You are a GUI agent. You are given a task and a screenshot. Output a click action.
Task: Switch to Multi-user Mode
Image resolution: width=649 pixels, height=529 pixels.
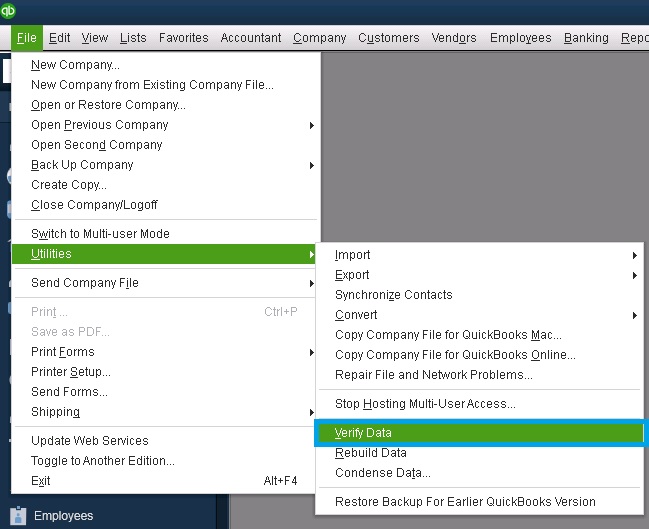click(166, 234)
